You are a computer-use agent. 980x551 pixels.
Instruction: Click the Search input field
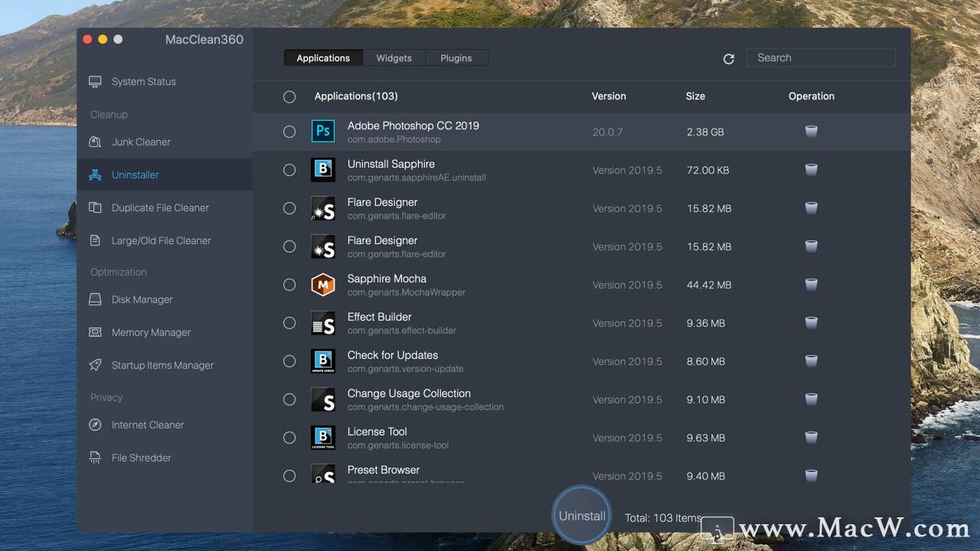click(821, 57)
